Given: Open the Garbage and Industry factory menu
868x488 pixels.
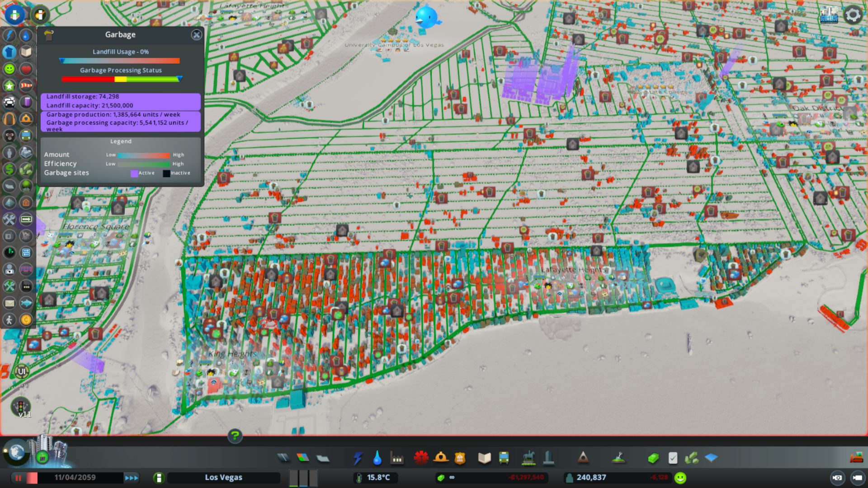Looking at the screenshot, I should click(397, 458).
